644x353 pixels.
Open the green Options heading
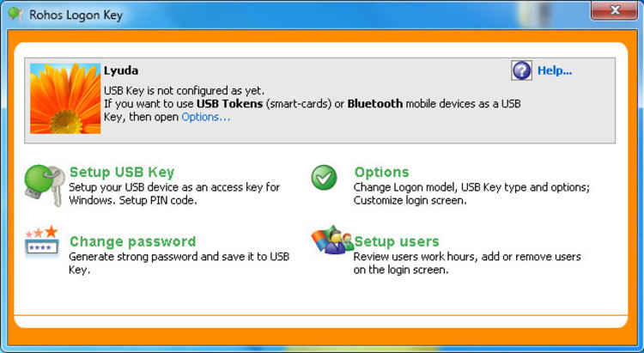pyautogui.click(x=381, y=172)
